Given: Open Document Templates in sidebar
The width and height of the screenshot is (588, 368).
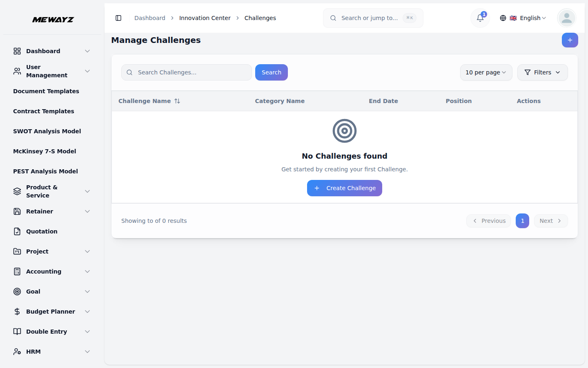Looking at the screenshot, I should point(46,91).
